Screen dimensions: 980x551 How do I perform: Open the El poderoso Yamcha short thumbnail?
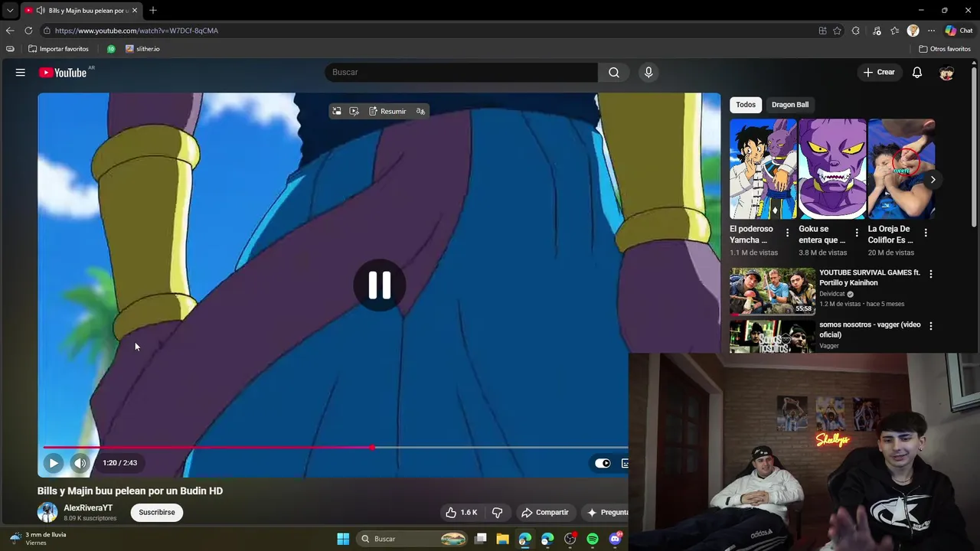pyautogui.click(x=763, y=169)
